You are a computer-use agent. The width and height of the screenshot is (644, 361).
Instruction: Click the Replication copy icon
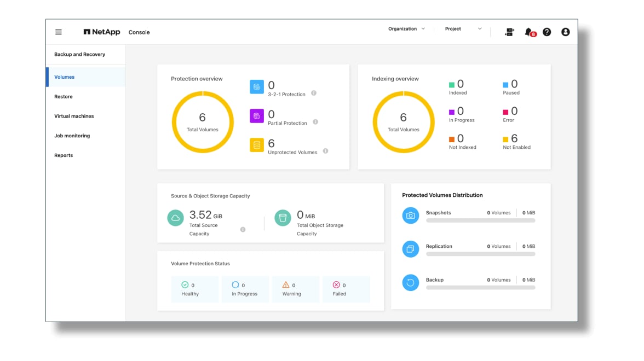pos(410,249)
